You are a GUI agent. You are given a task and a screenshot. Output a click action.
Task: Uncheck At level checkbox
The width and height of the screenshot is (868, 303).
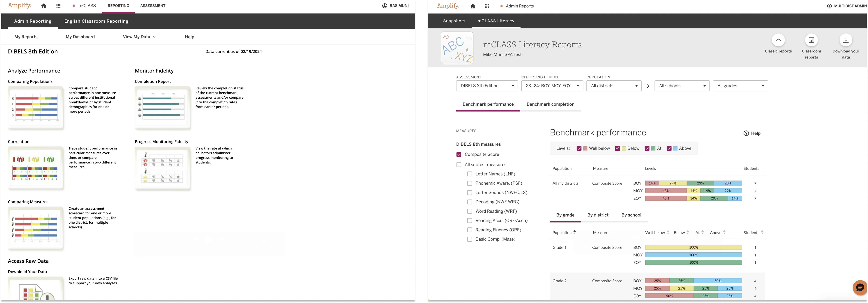point(647,149)
